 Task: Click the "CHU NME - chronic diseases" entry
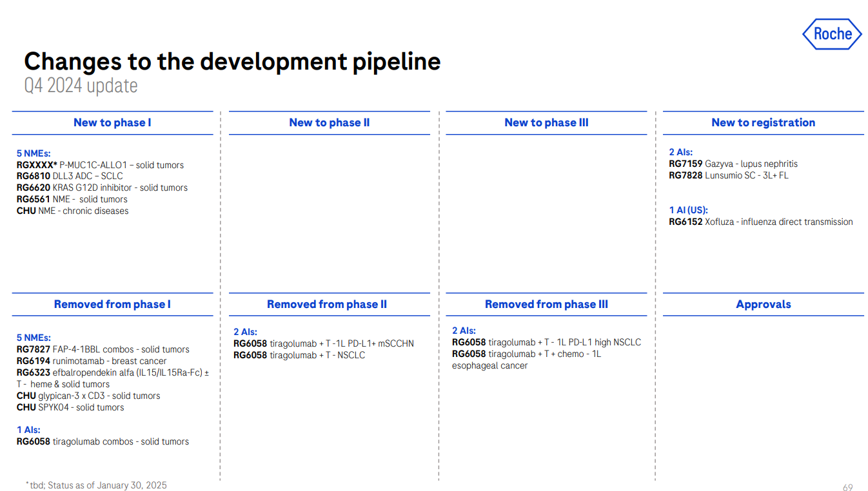(x=73, y=211)
